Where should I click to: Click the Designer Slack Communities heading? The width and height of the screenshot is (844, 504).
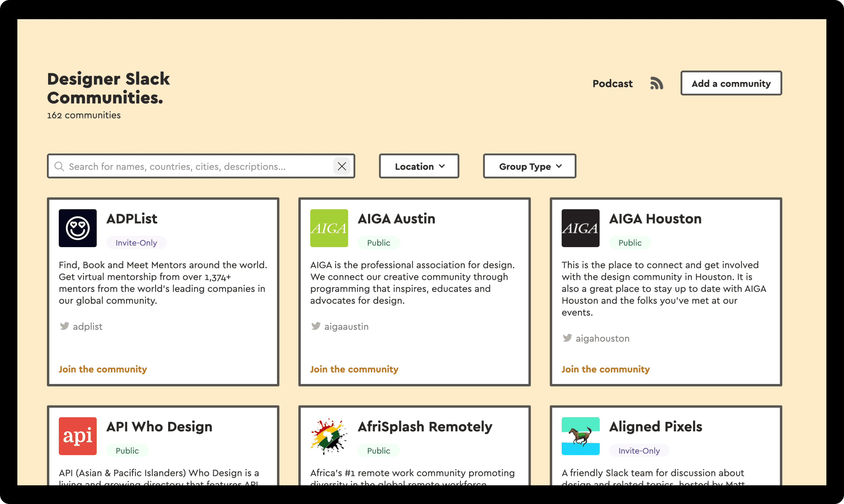[x=108, y=88]
